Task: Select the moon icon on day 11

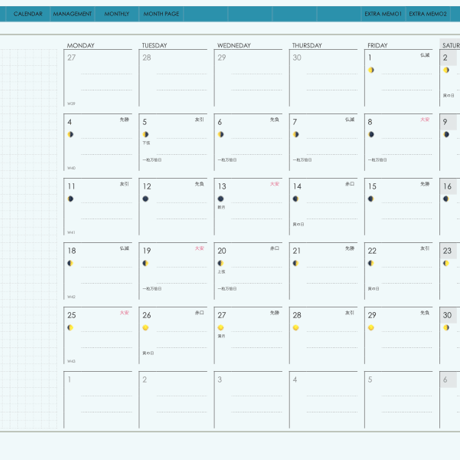Action: pos(71,199)
